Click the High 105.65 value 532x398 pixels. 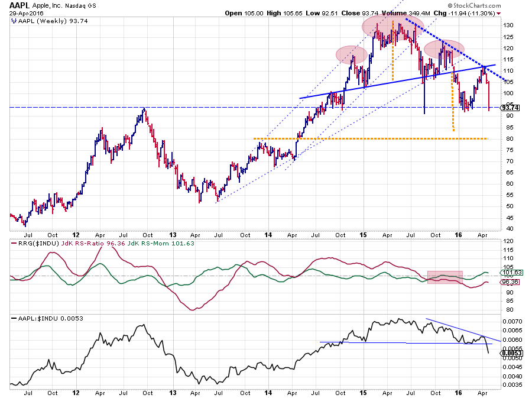click(x=284, y=13)
